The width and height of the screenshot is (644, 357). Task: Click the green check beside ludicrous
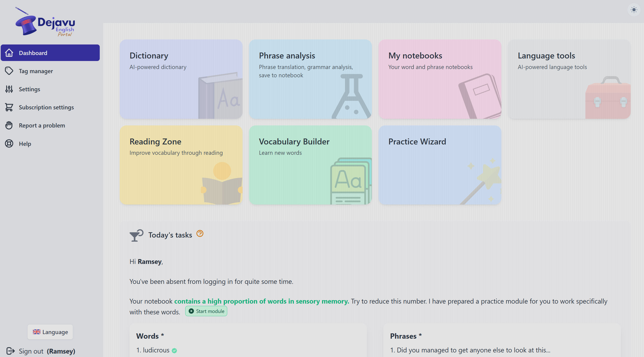pyautogui.click(x=174, y=351)
